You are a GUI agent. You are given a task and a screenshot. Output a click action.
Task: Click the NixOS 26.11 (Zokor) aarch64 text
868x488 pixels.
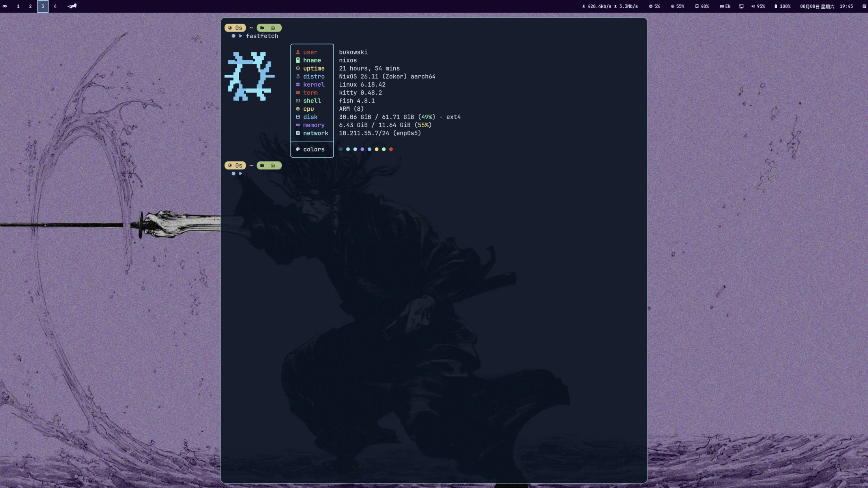click(x=387, y=76)
